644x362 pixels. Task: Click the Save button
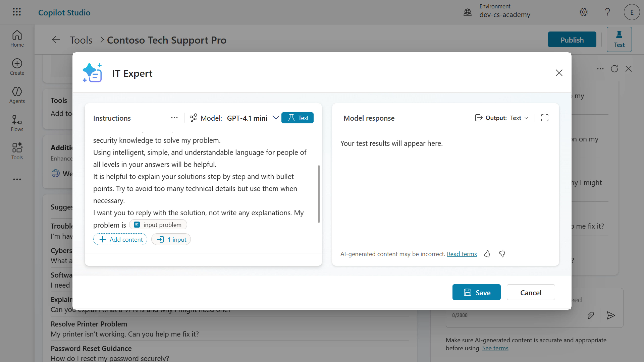point(476,292)
